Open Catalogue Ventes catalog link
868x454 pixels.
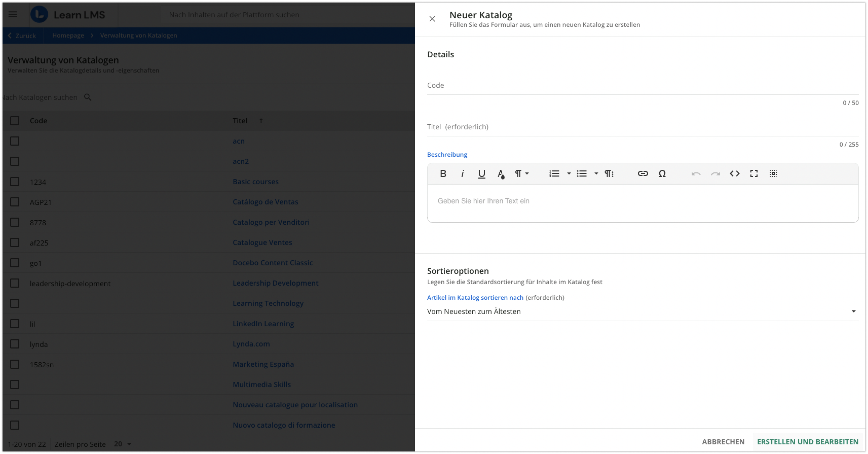pyautogui.click(x=262, y=242)
